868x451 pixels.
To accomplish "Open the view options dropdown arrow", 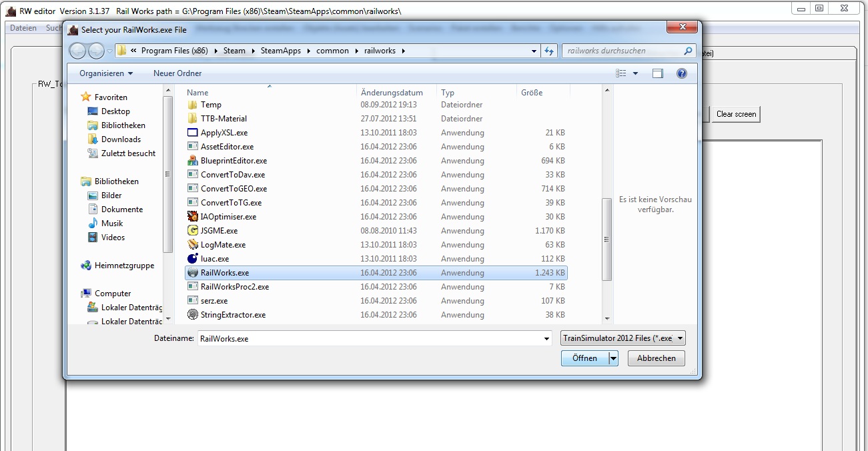I will pos(635,73).
